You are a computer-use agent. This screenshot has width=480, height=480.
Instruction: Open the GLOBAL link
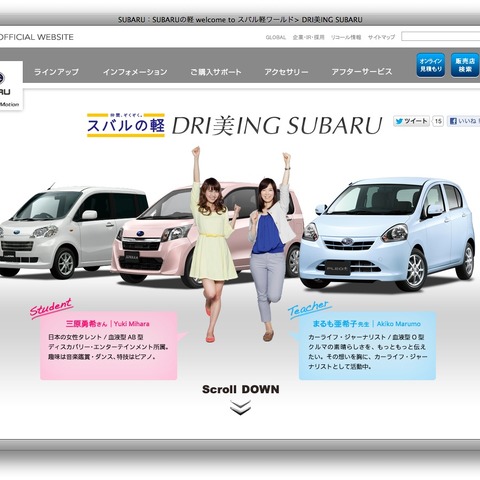[x=276, y=37]
